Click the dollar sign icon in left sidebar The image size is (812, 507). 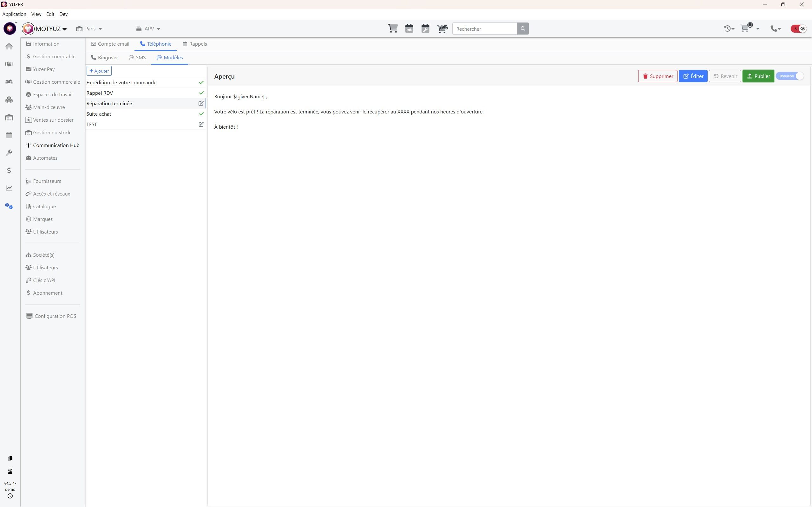pyautogui.click(x=9, y=170)
